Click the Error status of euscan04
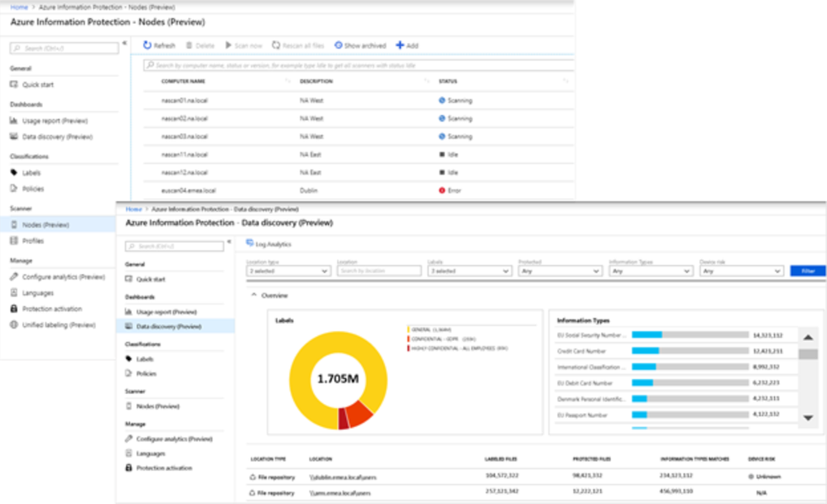Viewport: 827px width, 504px height. coord(450,190)
